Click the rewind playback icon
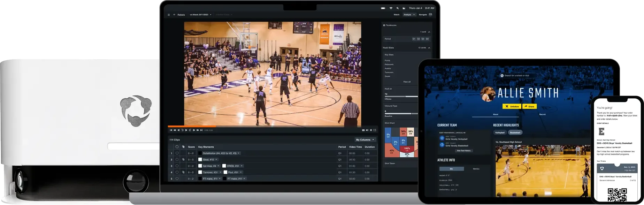644x205 pixels. 175,130
